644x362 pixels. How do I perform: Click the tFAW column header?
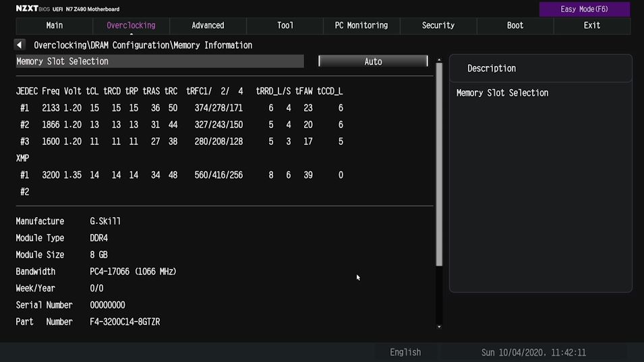pyautogui.click(x=303, y=91)
